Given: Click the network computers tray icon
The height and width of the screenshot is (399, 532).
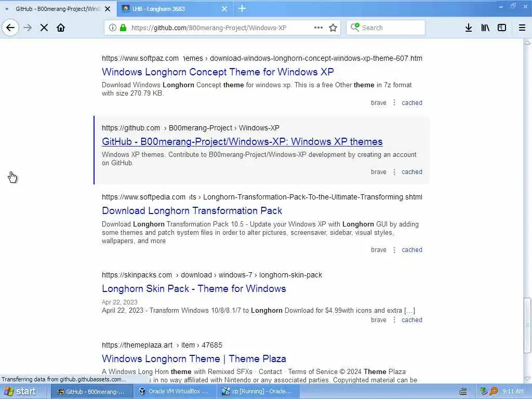Looking at the screenshot, I should [x=484, y=391].
